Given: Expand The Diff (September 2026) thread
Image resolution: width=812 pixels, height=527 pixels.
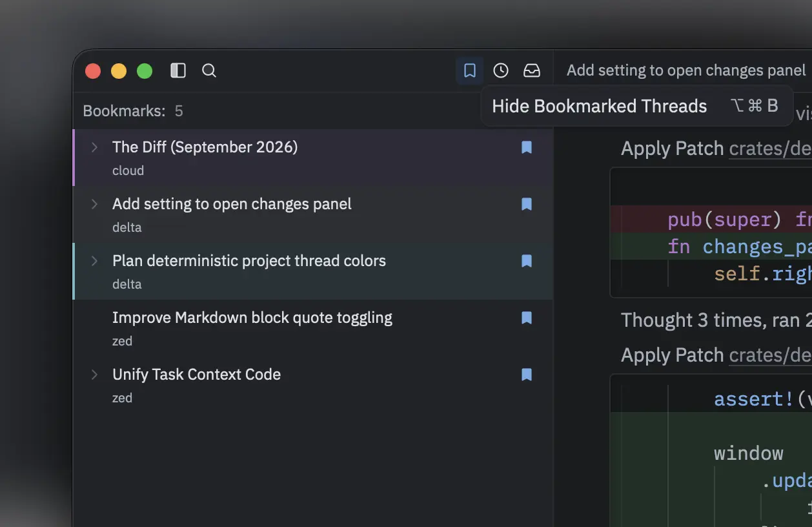Looking at the screenshot, I should point(94,147).
